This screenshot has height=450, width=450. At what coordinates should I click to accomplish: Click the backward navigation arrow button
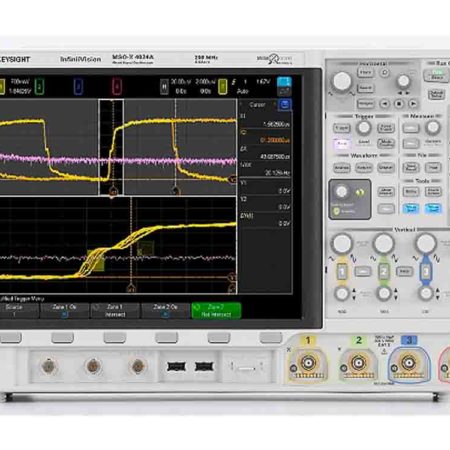(x=385, y=104)
